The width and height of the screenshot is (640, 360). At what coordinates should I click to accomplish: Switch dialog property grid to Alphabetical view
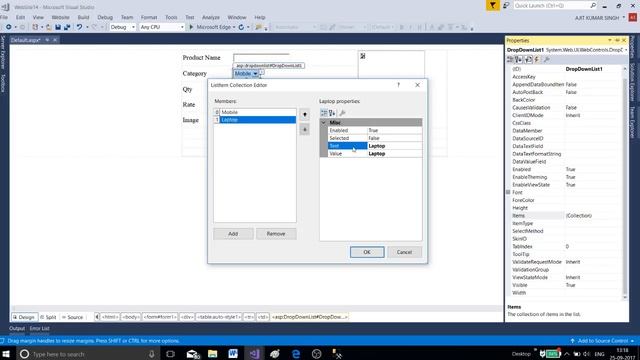(x=332, y=113)
